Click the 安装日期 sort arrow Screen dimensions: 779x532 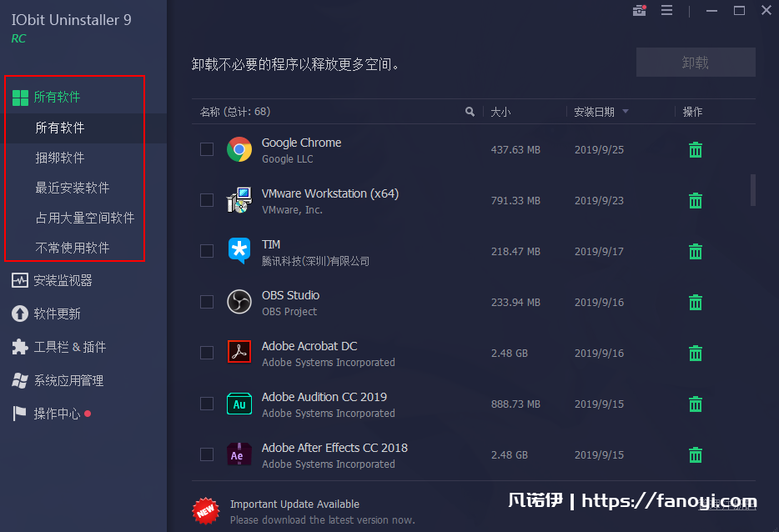click(626, 111)
